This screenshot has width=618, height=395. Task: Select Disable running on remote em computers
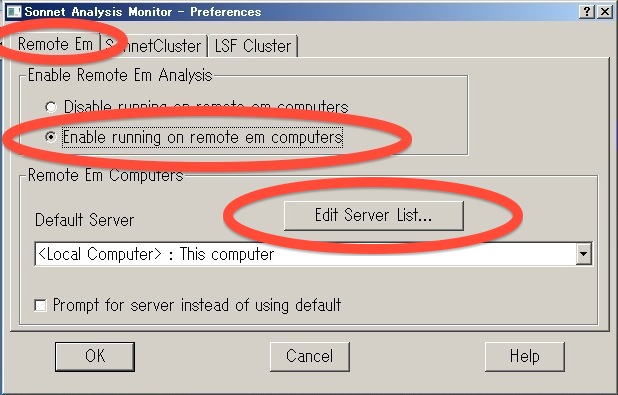51,107
